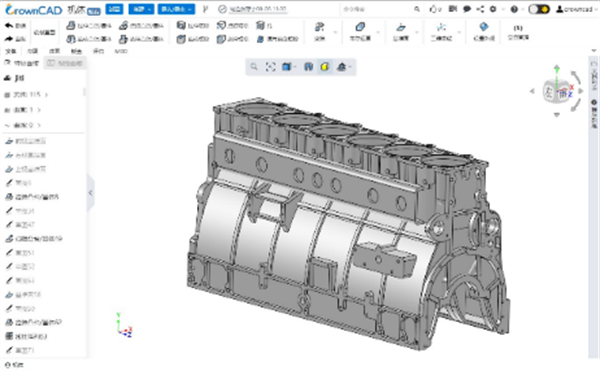Click the share icon in the top bar

(480, 9)
